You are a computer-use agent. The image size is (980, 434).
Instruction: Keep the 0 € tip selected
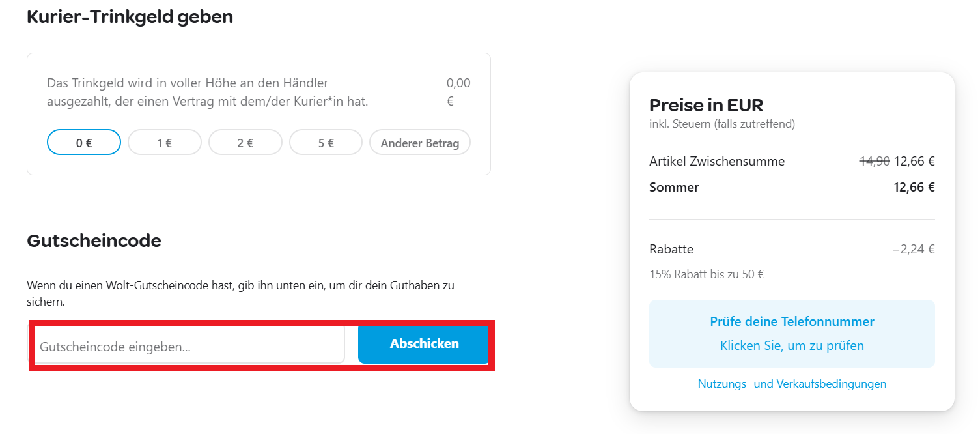click(x=83, y=141)
